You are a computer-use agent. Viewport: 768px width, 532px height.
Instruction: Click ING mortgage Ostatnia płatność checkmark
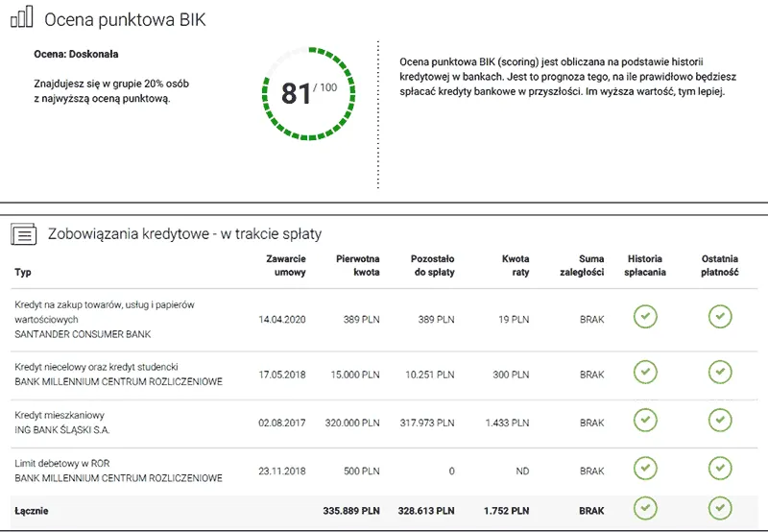pyautogui.click(x=720, y=420)
